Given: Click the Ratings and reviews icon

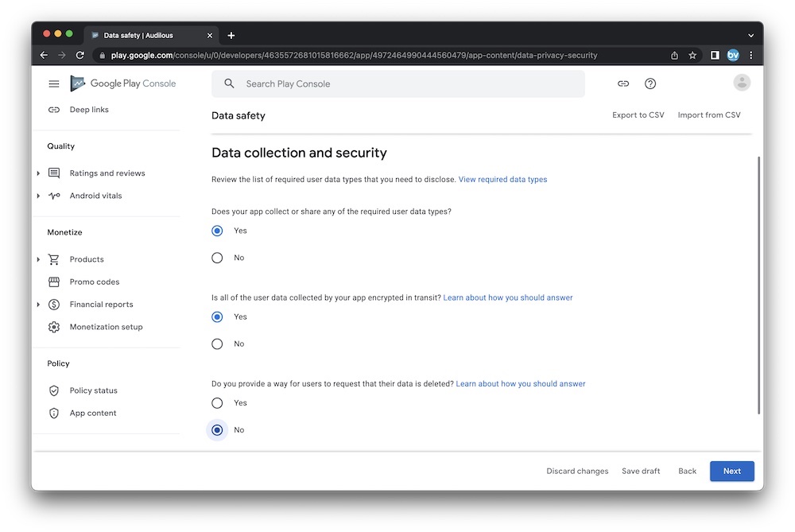Looking at the screenshot, I should coord(54,173).
